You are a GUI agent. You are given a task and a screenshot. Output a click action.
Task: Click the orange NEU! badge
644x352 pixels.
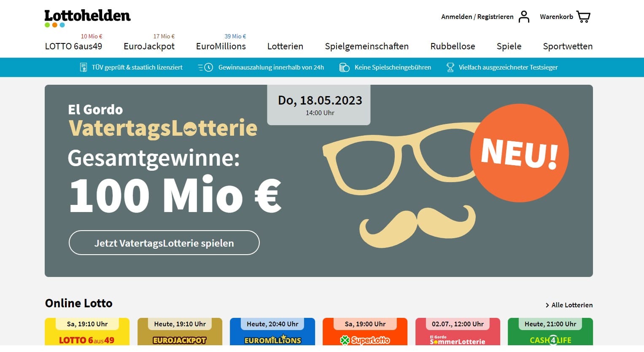click(520, 153)
